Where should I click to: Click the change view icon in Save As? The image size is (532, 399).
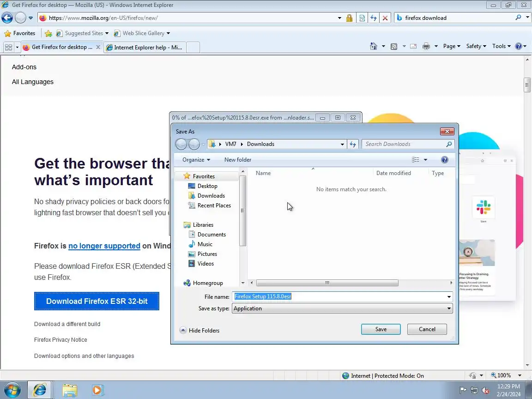(415, 160)
